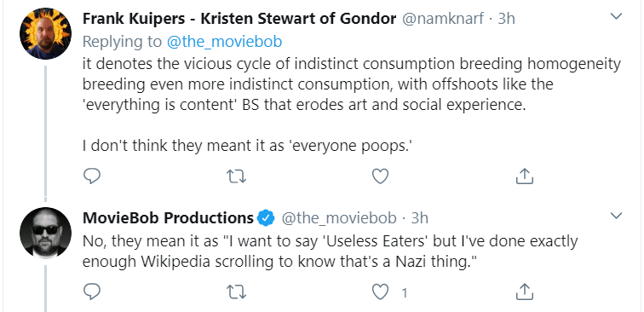Visit the @the_moviebob handle in second tweet
The width and height of the screenshot is (644, 312).
click(x=339, y=218)
